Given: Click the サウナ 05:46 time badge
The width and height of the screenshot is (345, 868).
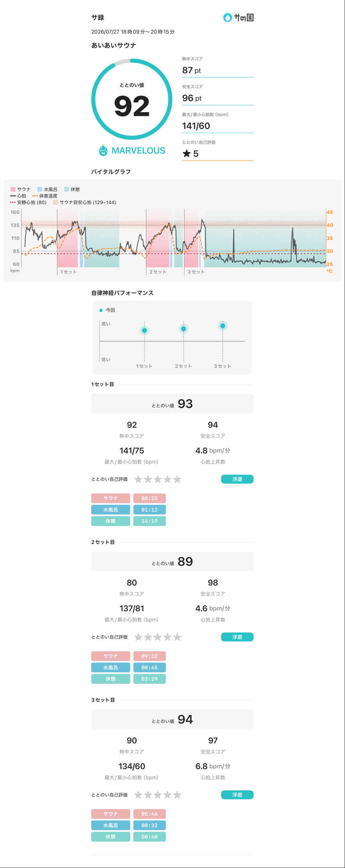Looking at the screenshot, I should [x=150, y=814].
